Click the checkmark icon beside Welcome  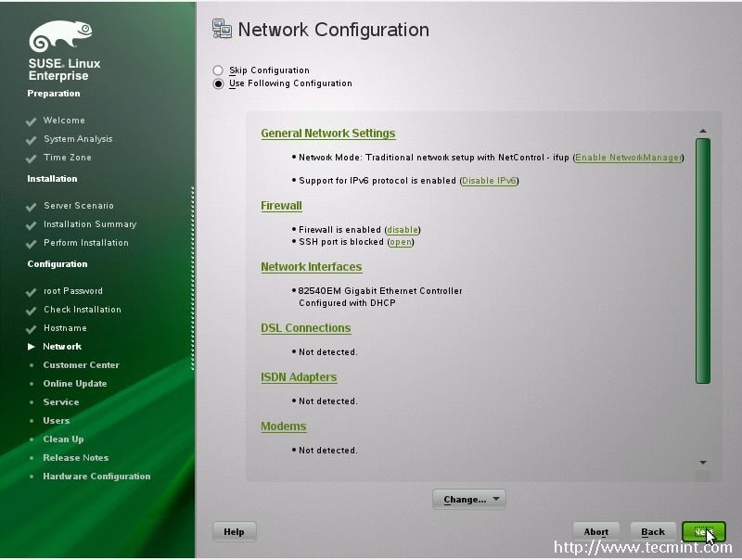click(x=32, y=121)
